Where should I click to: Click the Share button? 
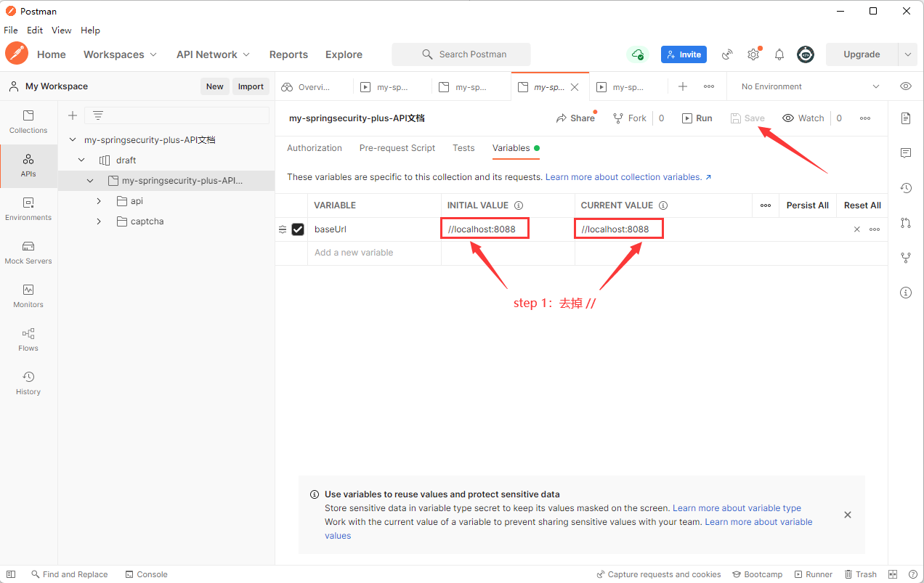575,118
